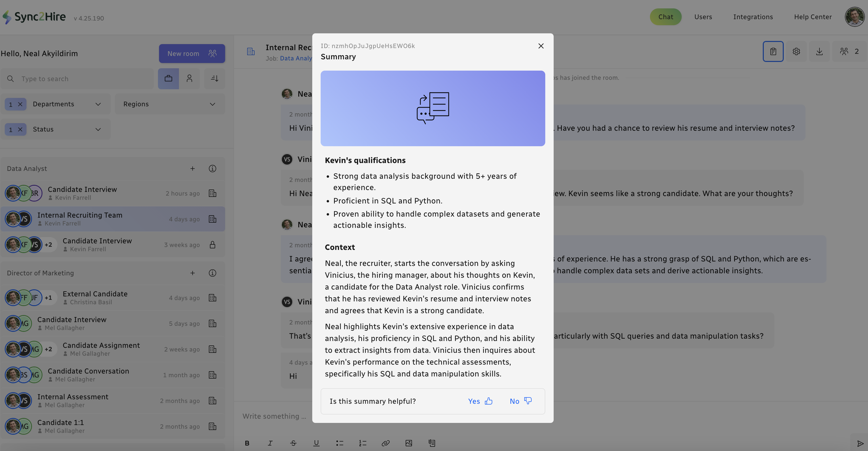Screen dimensions: 868x451
Task: Click the download chat icon
Action: click(x=819, y=51)
